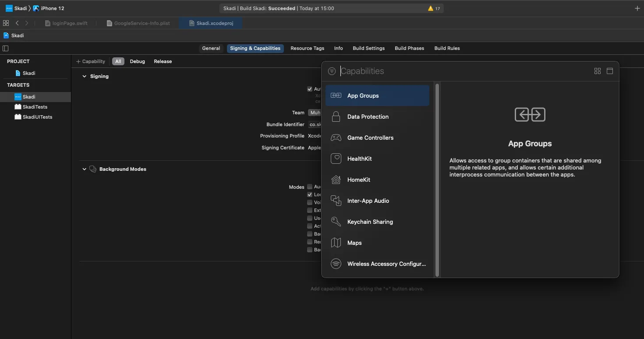Switch to the Build Settings tab

point(368,48)
